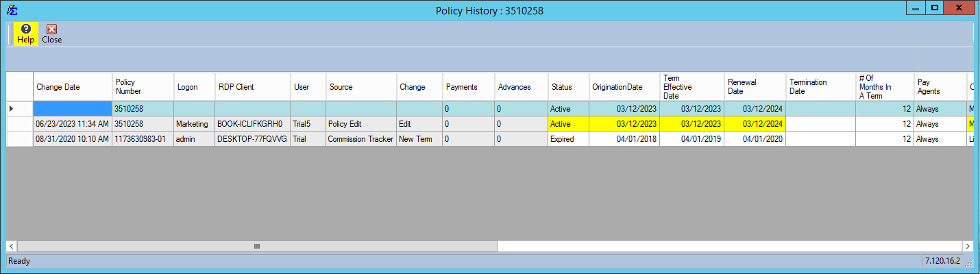Click the User column header
This screenshot has height=274, width=980.
pos(308,87)
